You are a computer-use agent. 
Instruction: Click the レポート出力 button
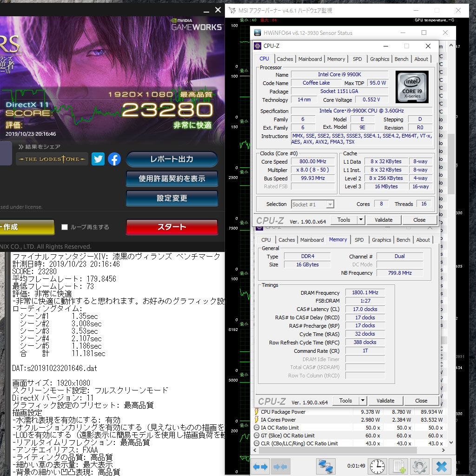pyautogui.click(x=172, y=159)
